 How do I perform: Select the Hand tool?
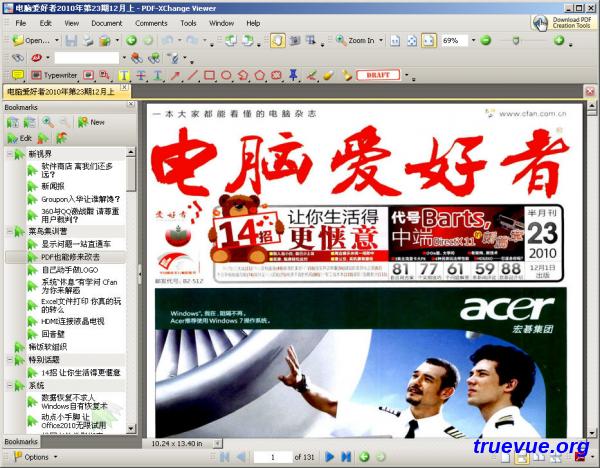click(277, 40)
